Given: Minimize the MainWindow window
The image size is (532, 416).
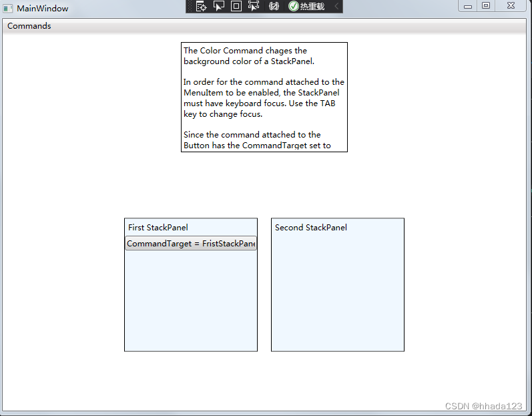Looking at the screenshot, I should pos(468,6).
